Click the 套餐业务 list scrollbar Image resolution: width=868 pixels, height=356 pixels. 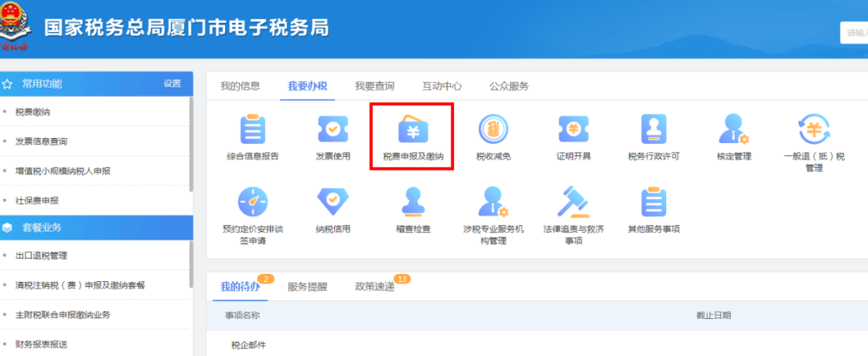coord(191,264)
